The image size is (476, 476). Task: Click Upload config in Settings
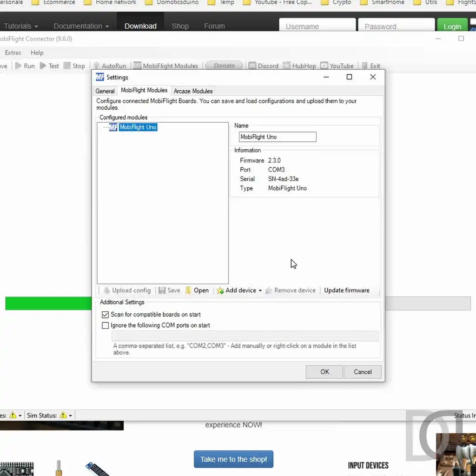point(127,290)
